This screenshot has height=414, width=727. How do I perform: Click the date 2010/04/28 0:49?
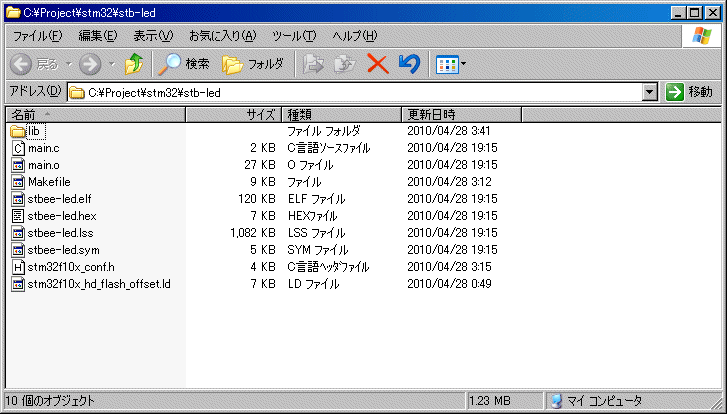[449, 284]
